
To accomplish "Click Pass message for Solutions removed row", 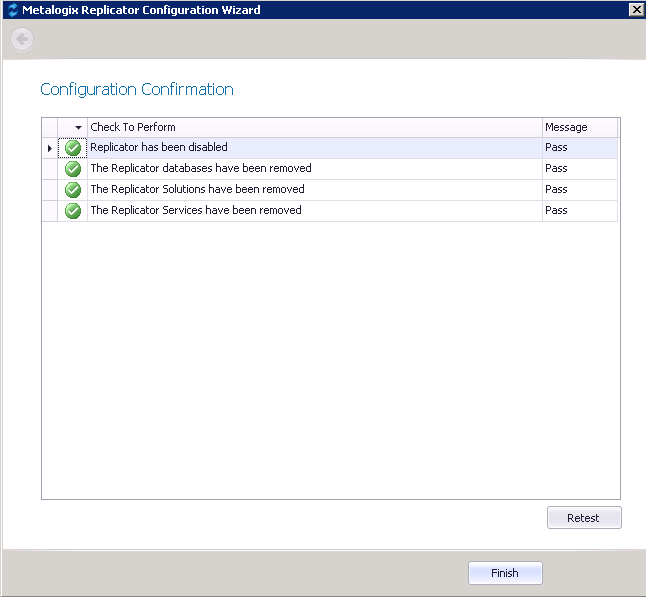I will tap(556, 190).
